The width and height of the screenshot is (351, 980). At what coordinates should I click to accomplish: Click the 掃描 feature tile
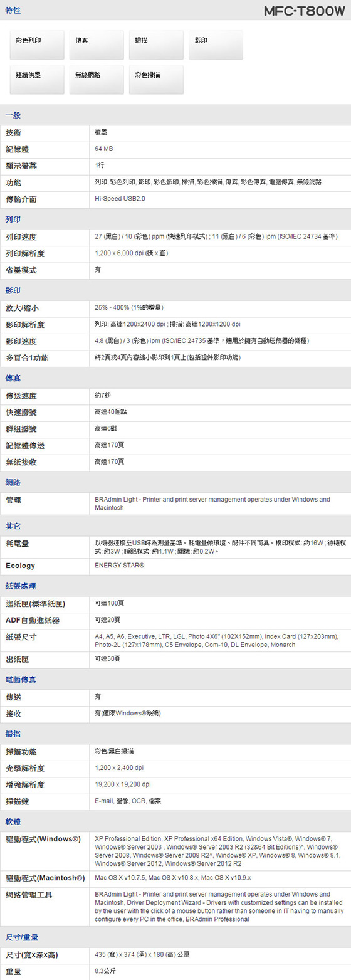click(156, 45)
